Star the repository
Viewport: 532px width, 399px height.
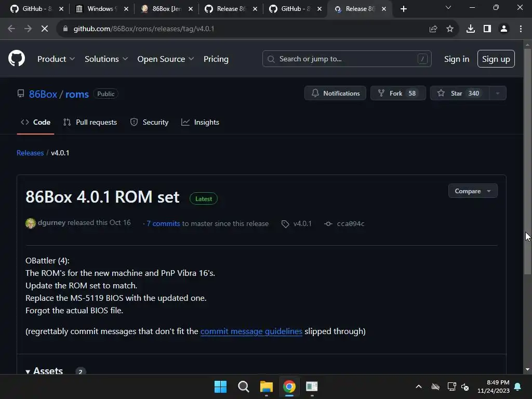(x=459, y=93)
